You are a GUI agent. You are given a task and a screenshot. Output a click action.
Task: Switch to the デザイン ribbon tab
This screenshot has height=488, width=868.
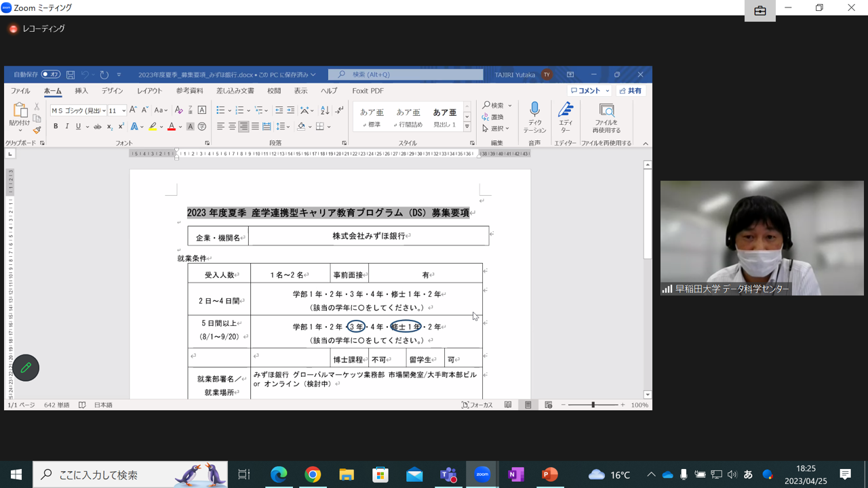[113, 91]
